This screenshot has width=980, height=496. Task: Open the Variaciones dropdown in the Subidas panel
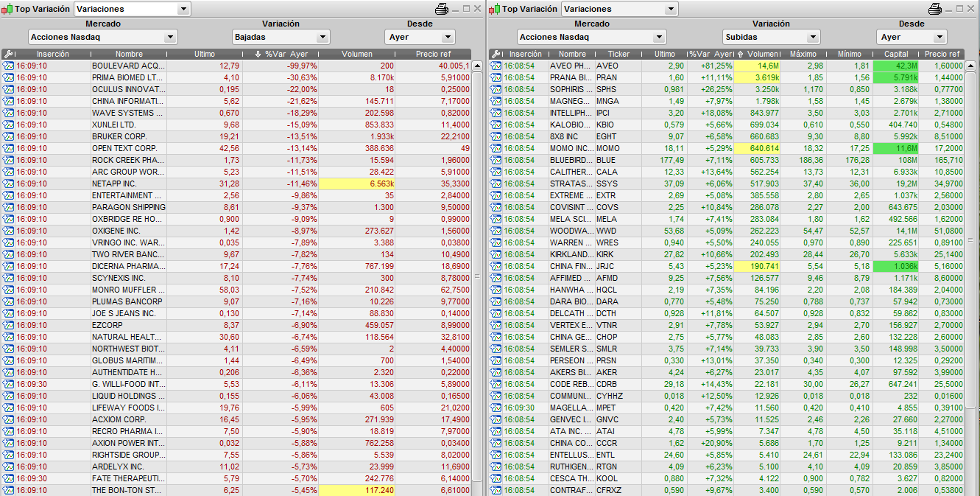[619, 9]
